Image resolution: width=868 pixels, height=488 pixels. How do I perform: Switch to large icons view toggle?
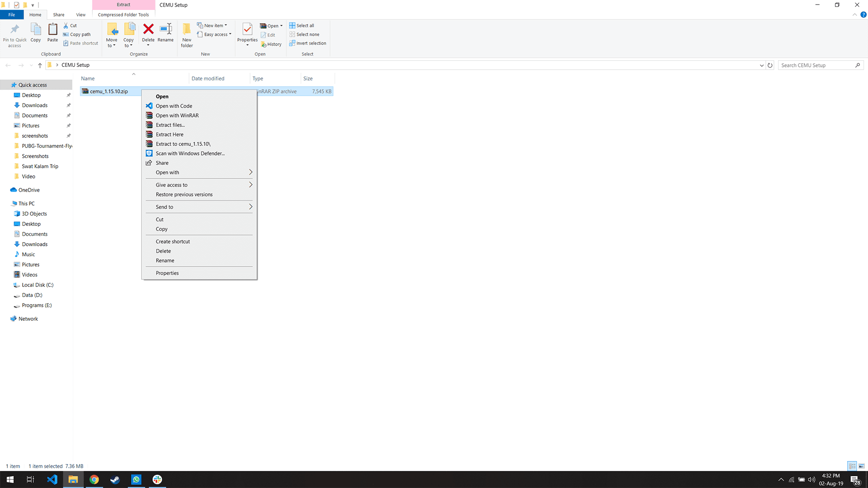click(x=862, y=466)
